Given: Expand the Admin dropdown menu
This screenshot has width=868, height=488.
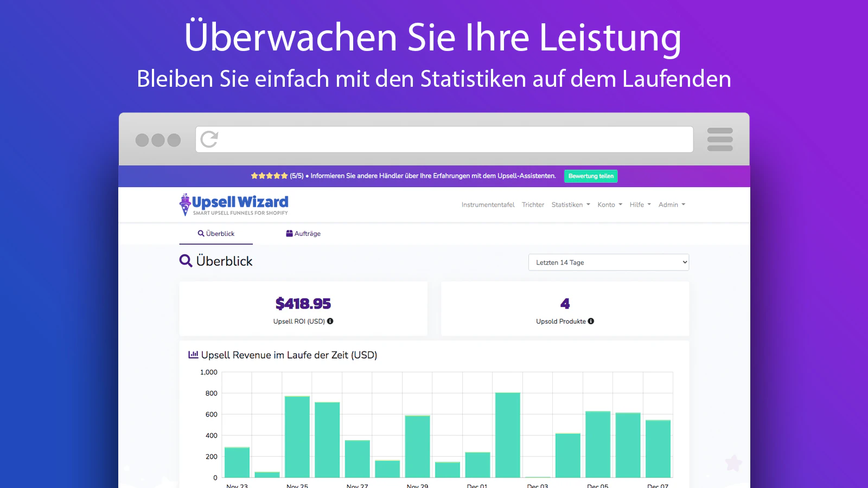Looking at the screenshot, I should (x=672, y=204).
